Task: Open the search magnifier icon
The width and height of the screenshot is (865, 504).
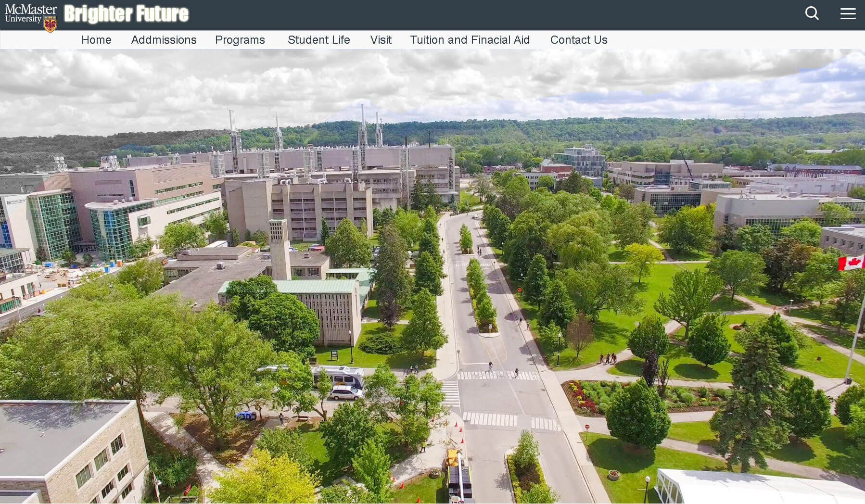Action: (812, 13)
